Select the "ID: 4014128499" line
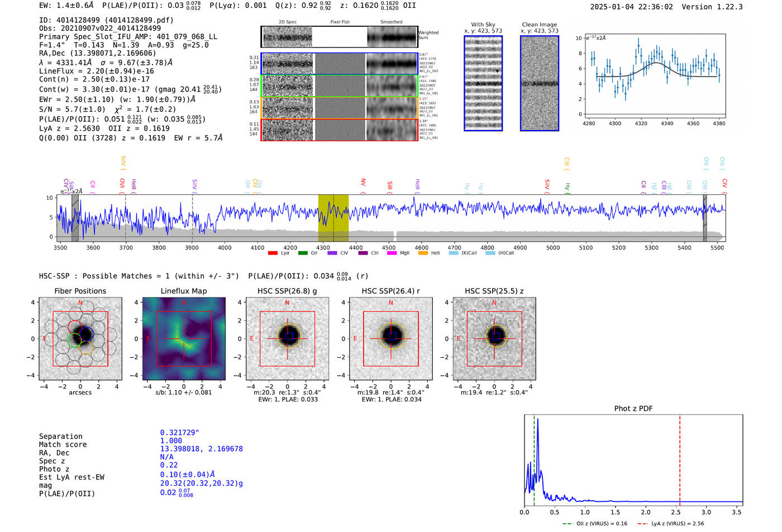 pos(106,20)
